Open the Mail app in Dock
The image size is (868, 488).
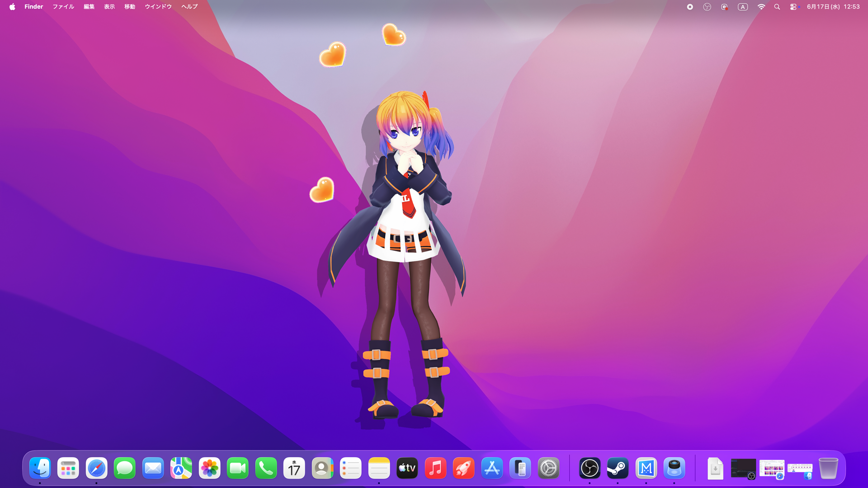153,468
